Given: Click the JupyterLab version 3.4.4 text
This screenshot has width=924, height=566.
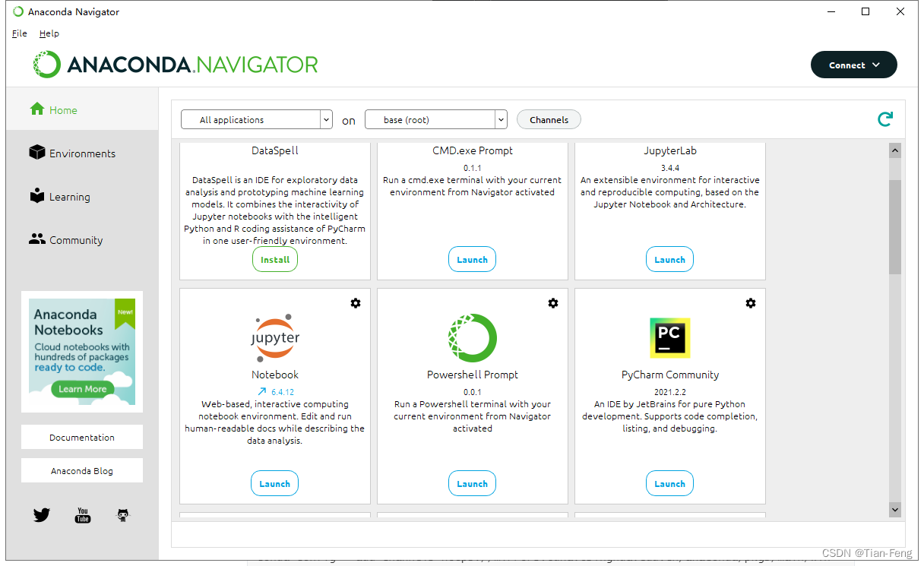Looking at the screenshot, I should pyautogui.click(x=670, y=168).
